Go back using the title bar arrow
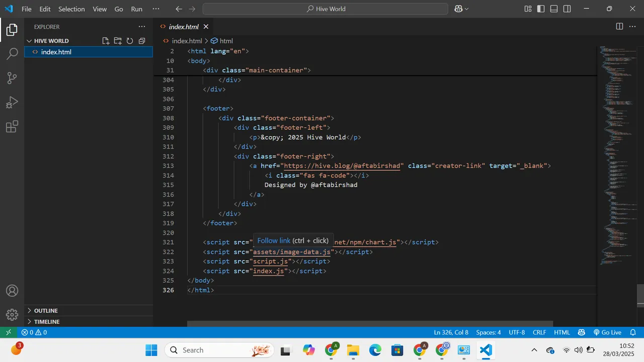The image size is (644, 362). [179, 9]
